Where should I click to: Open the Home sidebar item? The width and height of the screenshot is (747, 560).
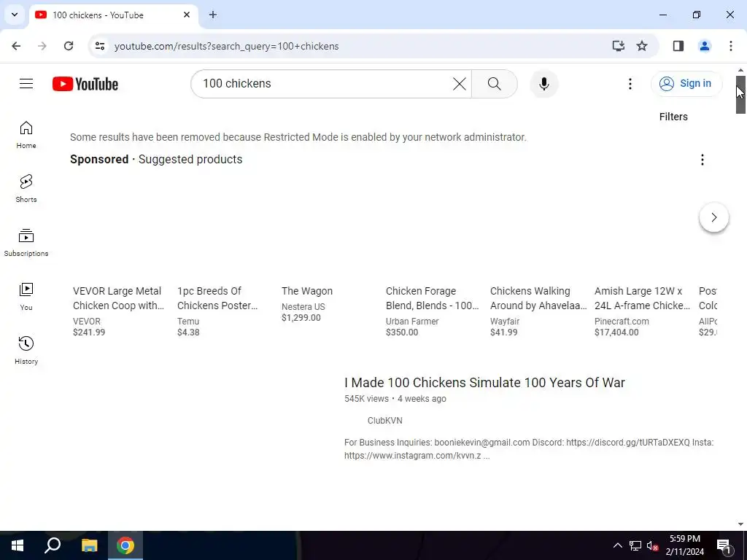click(26, 135)
